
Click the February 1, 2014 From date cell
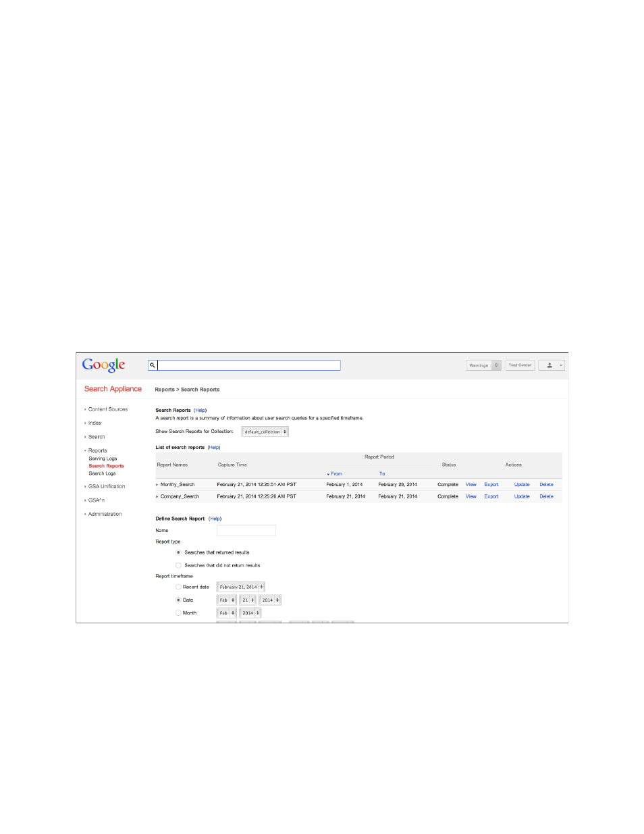pos(344,485)
